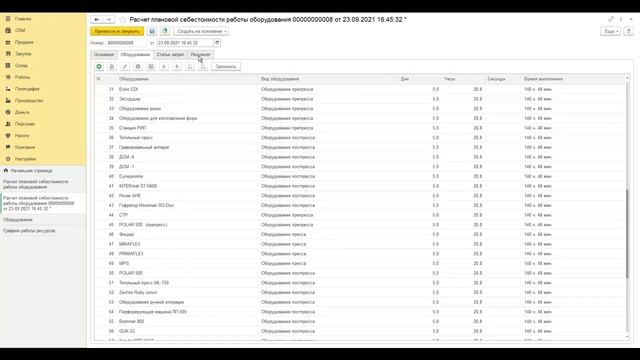Viewport: 640px width, 360px height.
Task: Select row 49 MPS
Action: click(360, 263)
